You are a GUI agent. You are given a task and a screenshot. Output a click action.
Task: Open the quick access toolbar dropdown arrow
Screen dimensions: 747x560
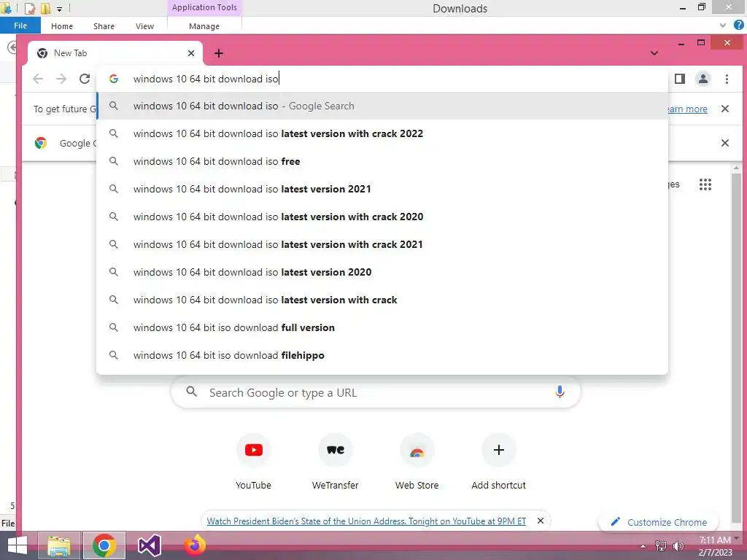[60, 9]
